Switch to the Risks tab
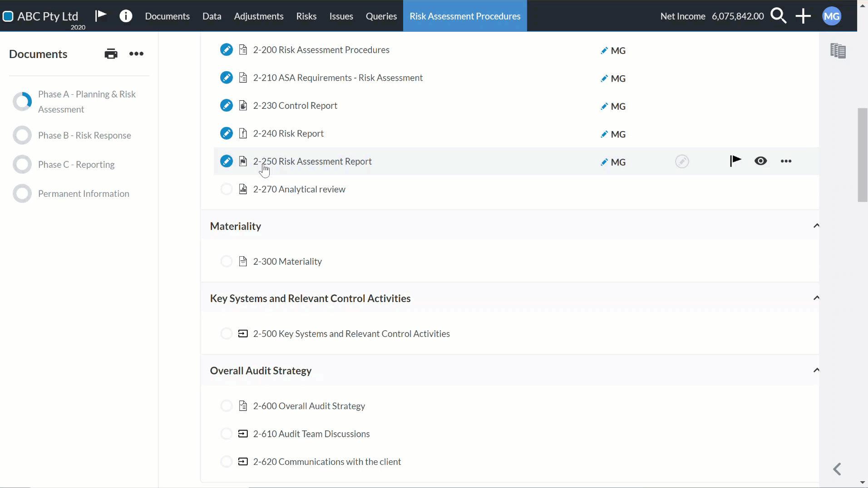This screenshot has width=868, height=488. [x=306, y=16]
